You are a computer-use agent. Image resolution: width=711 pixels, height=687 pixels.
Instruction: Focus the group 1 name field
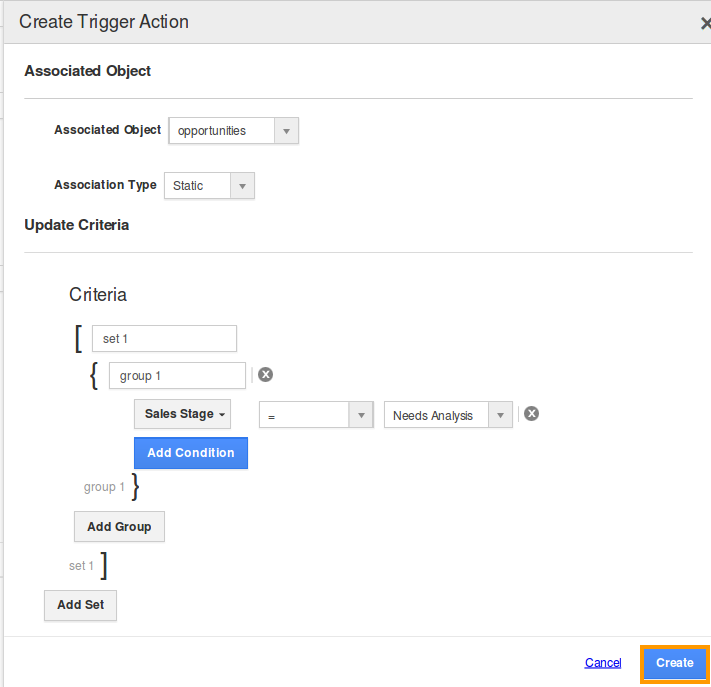coord(177,376)
